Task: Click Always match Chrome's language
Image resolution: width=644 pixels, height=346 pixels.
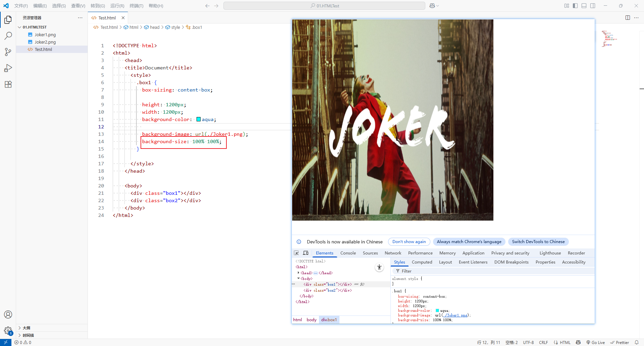Action: [469, 242]
